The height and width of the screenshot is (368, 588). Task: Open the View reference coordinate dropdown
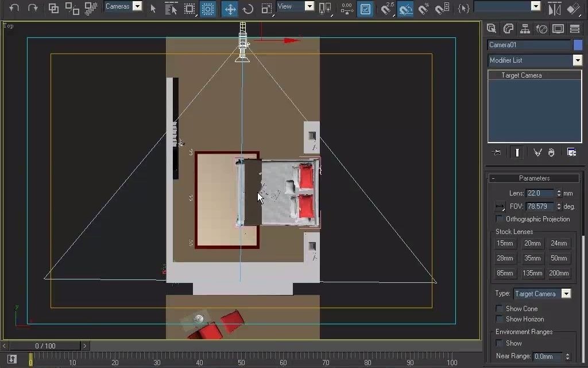pyautogui.click(x=309, y=6)
